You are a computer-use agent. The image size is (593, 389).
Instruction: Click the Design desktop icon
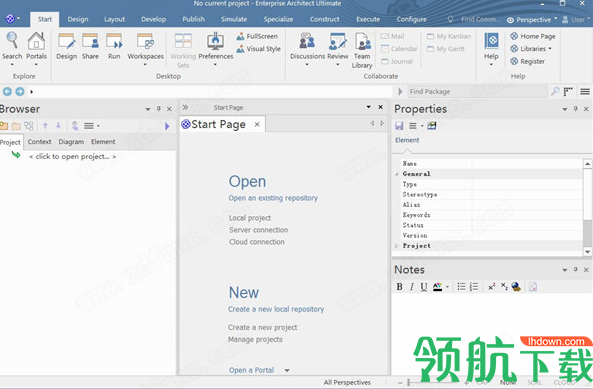pos(67,46)
